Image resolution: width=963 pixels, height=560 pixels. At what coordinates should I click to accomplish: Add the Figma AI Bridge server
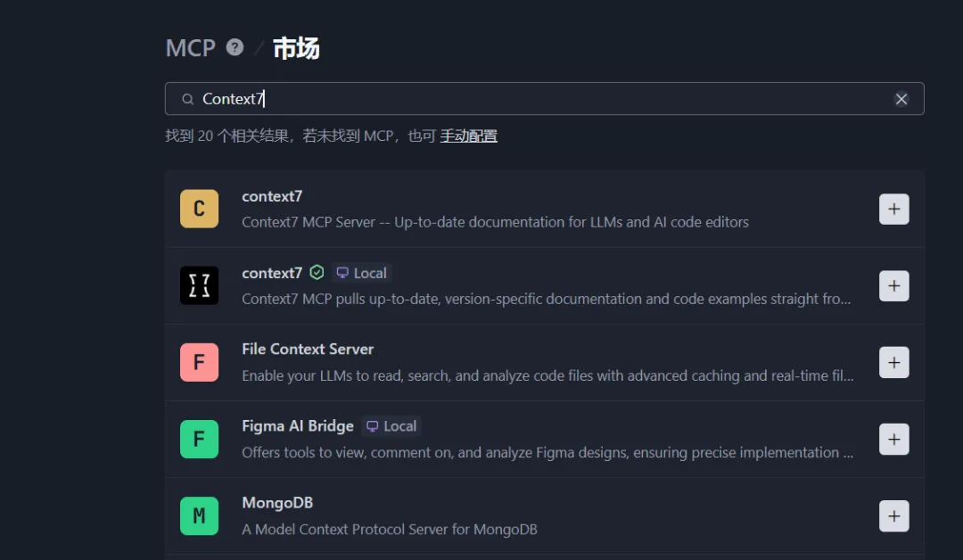(893, 440)
